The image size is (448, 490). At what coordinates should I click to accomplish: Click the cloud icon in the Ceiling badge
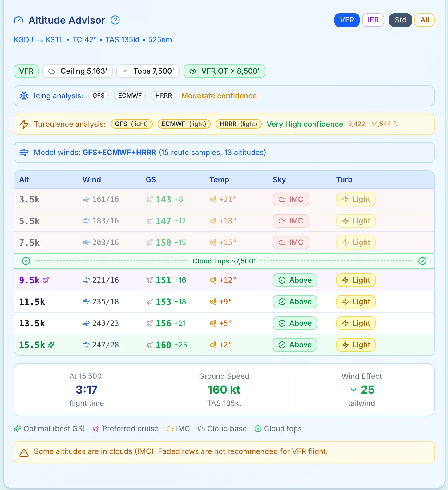click(52, 71)
